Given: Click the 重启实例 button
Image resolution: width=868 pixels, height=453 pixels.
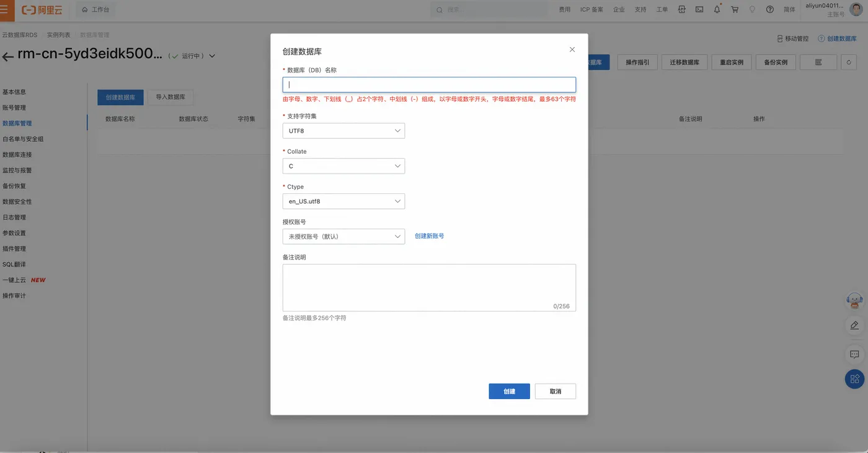Looking at the screenshot, I should coord(732,63).
